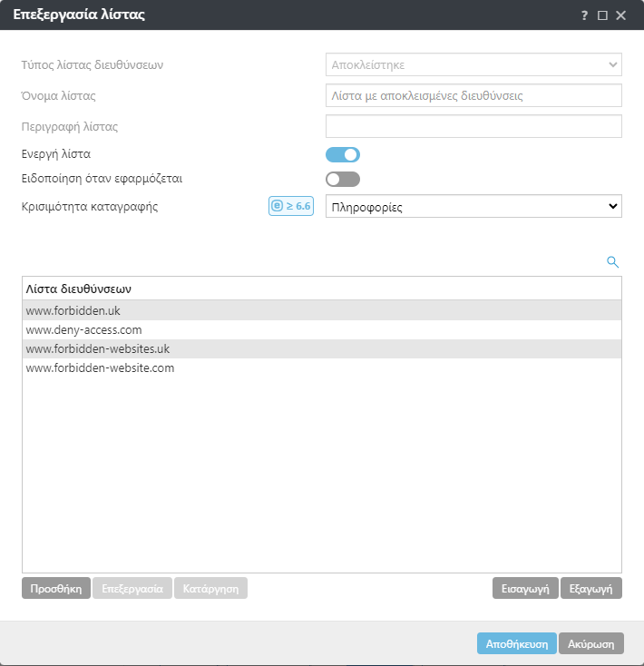The width and height of the screenshot is (644, 666).
Task: Open the Τύπος λίστας διευθύνσεων dropdown
Action: click(x=473, y=65)
